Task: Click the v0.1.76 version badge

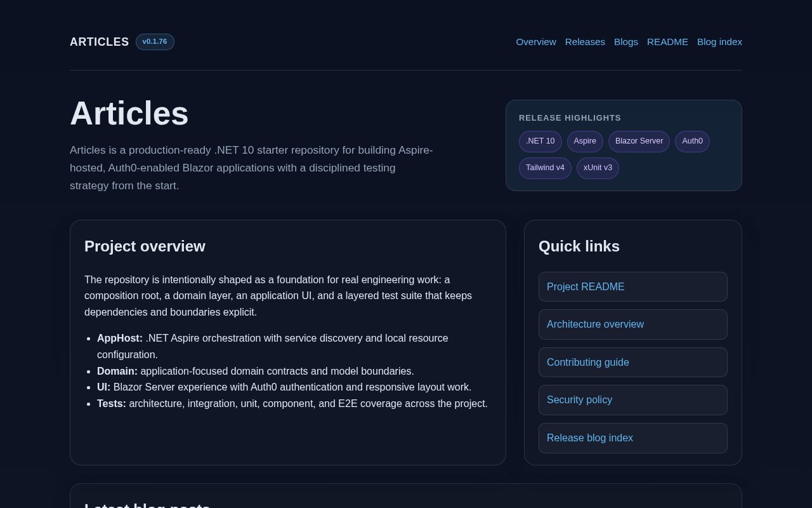Action: pos(155,42)
